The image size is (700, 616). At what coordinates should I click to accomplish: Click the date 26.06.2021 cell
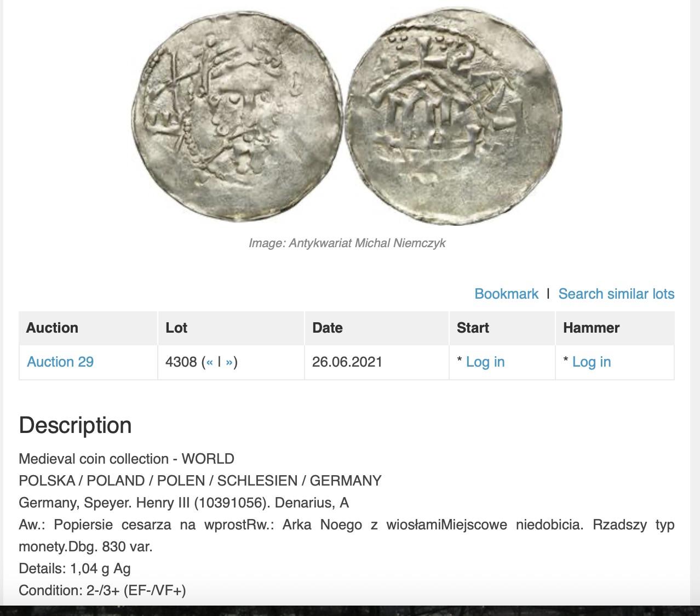(x=347, y=362)
